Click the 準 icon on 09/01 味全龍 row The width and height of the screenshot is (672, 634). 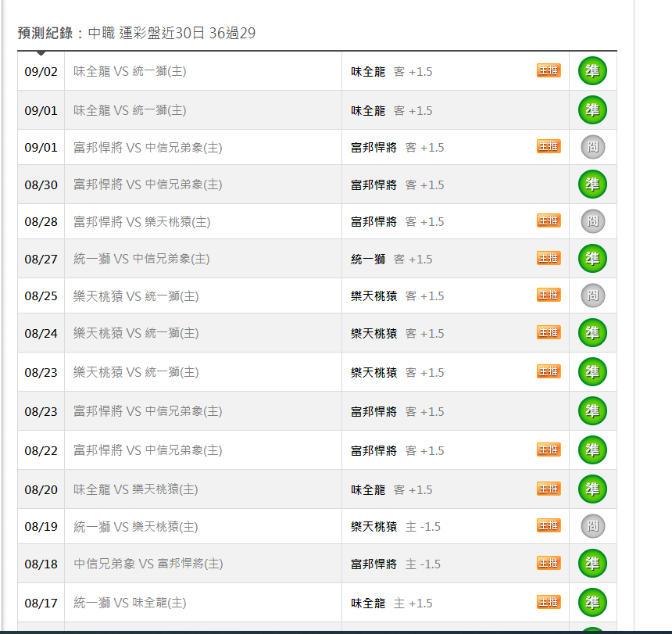tap(592, 110)
